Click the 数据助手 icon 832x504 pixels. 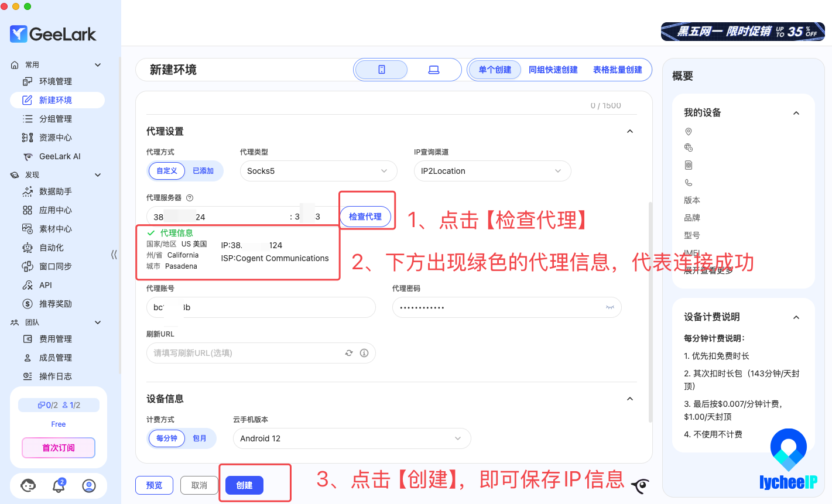pyautogui.click(x=28, y=191)
